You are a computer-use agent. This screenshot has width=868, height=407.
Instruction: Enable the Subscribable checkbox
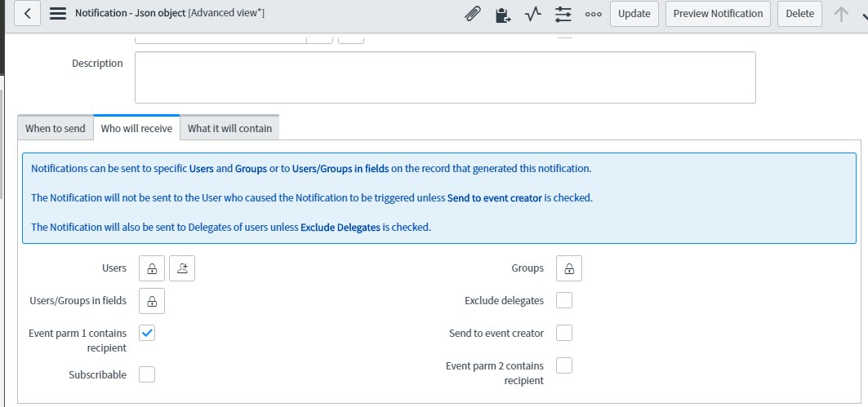pyautogui.click(x=147, y=374)
